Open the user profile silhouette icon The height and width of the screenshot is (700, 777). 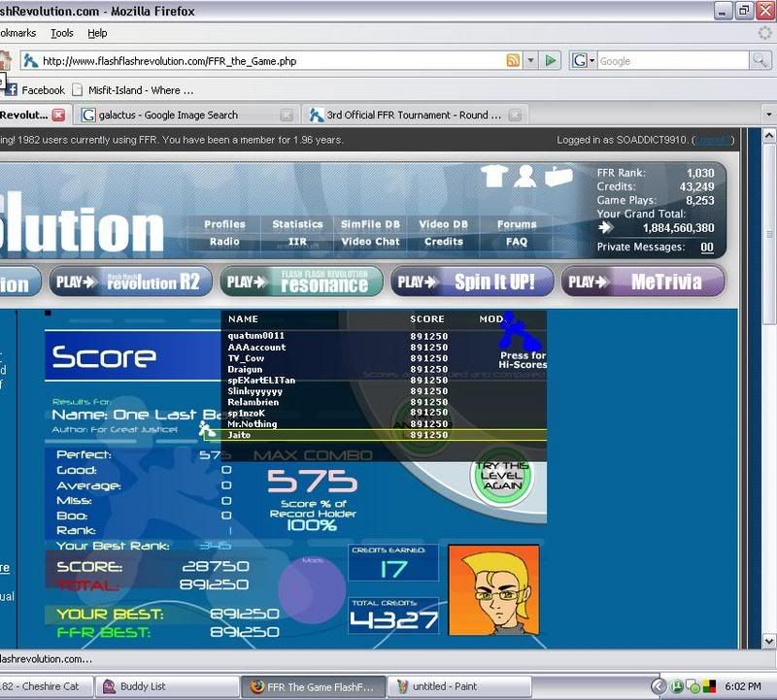[525, 176]
